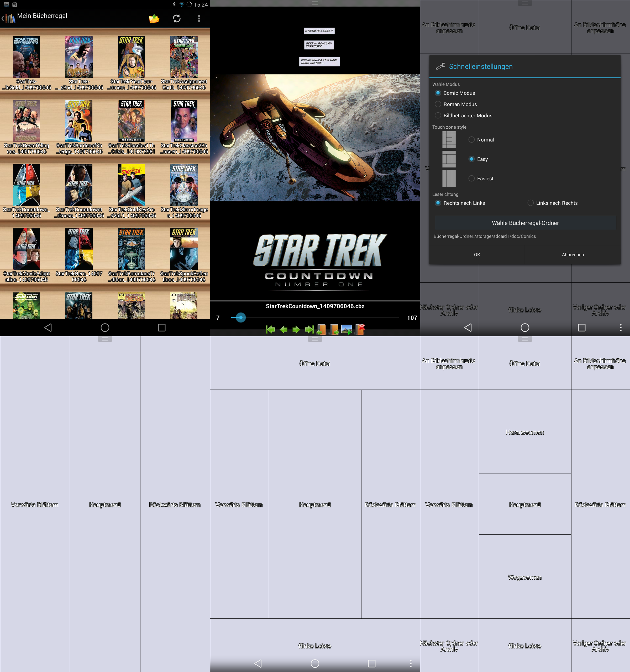This screenshot has height=672, width=630.
Task: Open folder icon in Mein Bücherregal toolbar
Action: coord(154,19)
